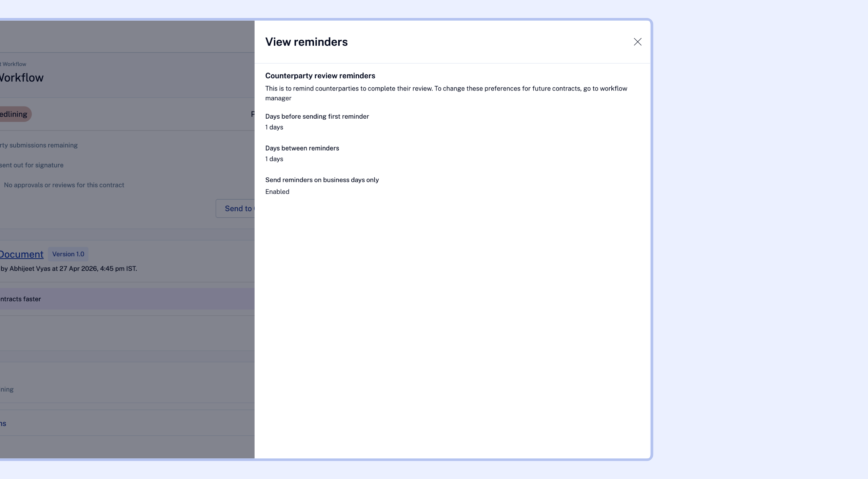Click the submissions remaining status text
This screenshot has width=868, height=479.
click(39, 145)
